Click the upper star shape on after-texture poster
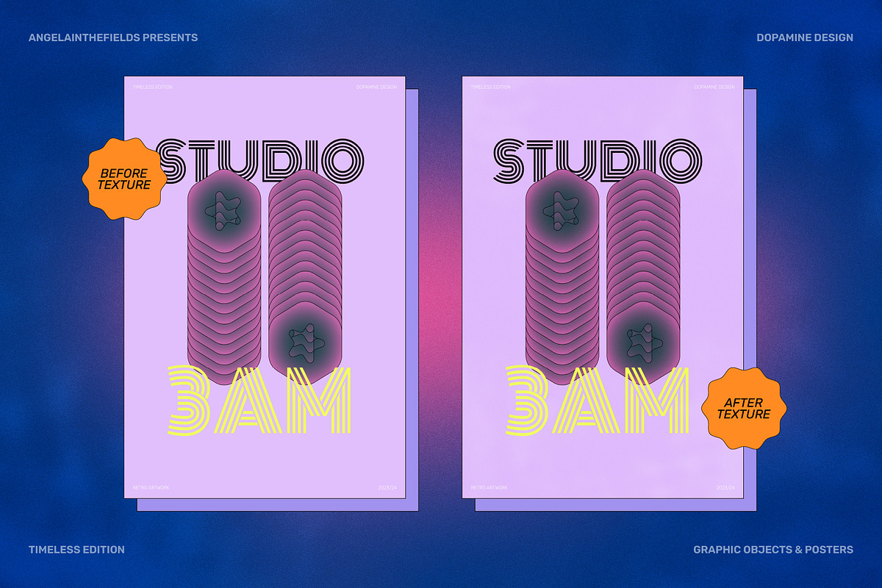882x588 pixels. click(562, 212)
